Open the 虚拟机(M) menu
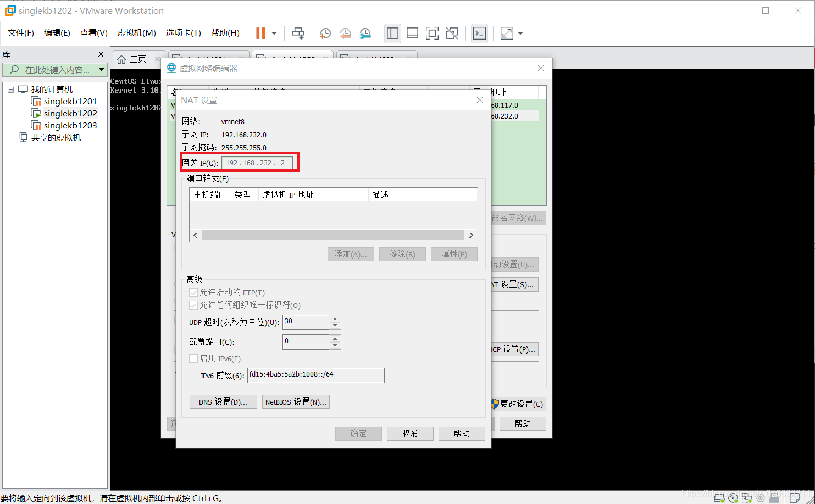 tap(137, 33)
